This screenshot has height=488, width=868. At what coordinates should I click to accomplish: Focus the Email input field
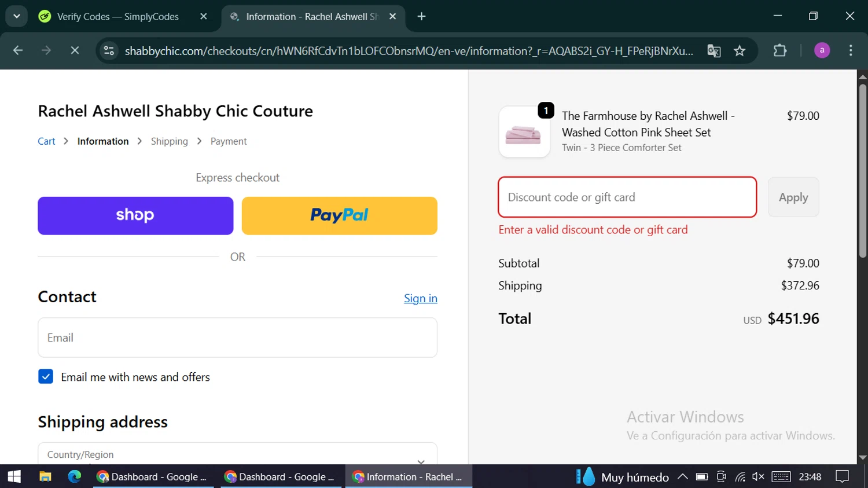pos(237,337)
